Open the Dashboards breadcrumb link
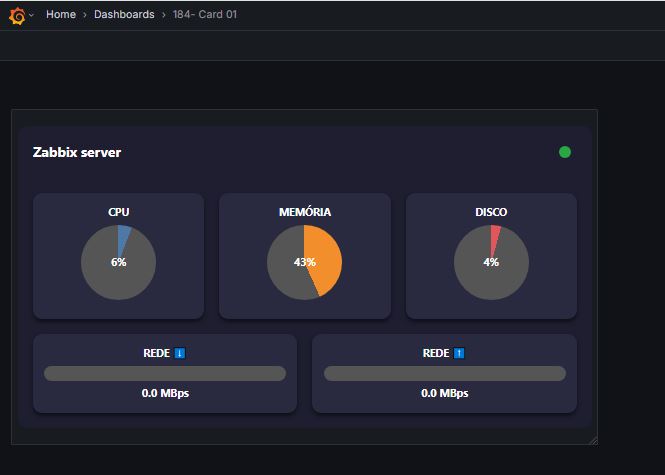Viewport: 665px width, 475px height. (x=124, y=14)
